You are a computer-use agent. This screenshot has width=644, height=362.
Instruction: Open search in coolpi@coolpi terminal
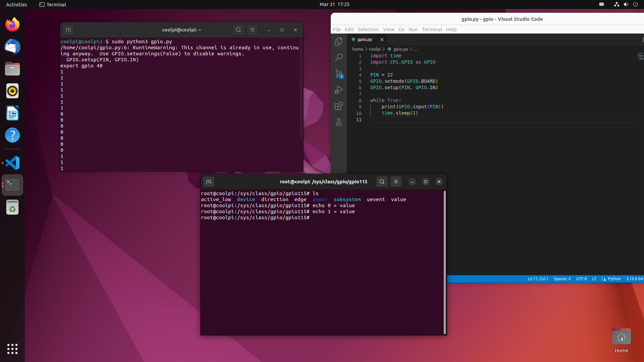click(238, 30)
